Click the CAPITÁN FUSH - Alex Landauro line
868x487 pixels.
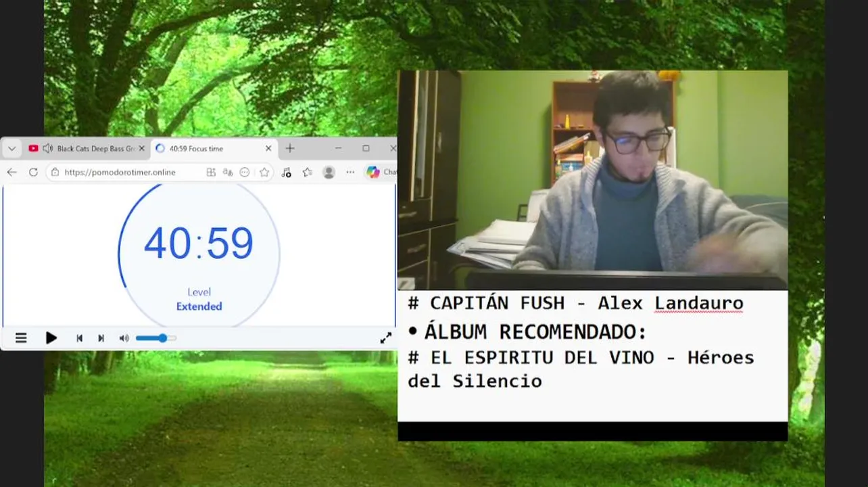[576, 303]
